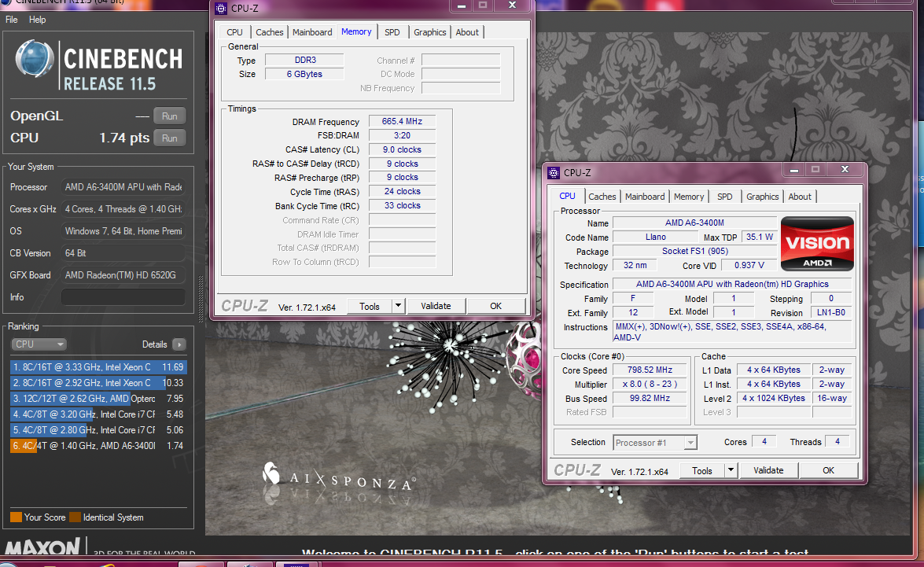924x567 pixels.
Task: Select ranking row 6 AMD A6-3400M 1.74
Action: point(98,446)
